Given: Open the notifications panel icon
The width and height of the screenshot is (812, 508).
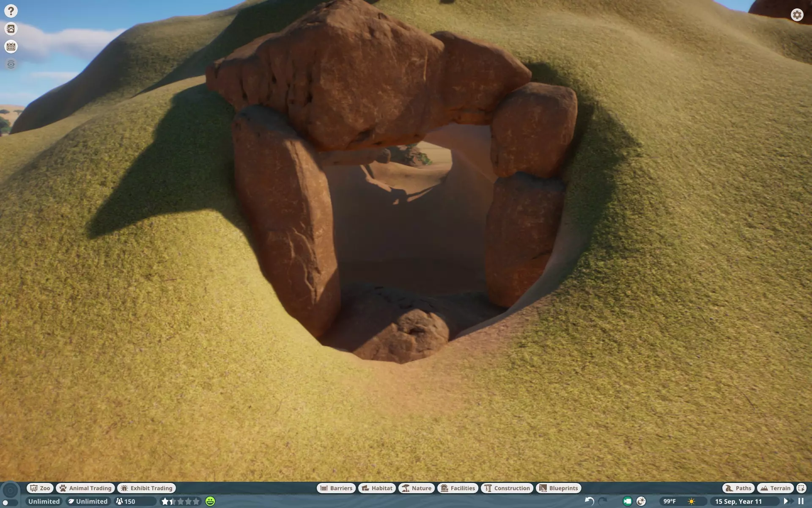Looking at the screenshot, I should 11,29.
